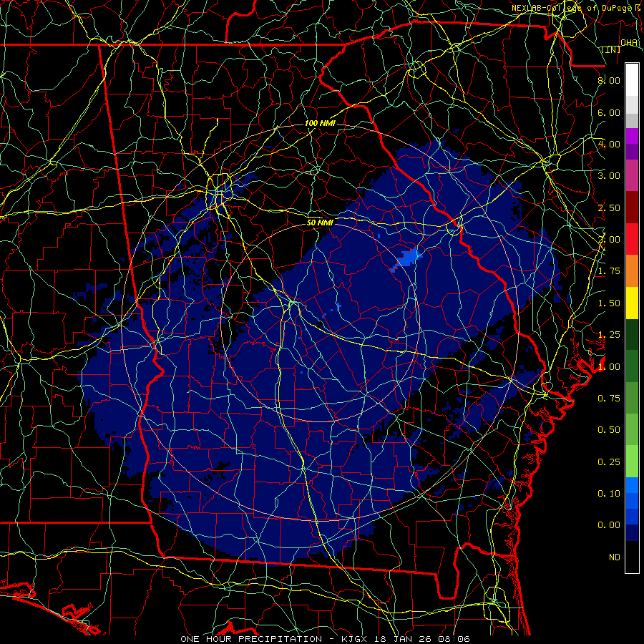Click the 6.00 legend value

tap(609, 112)
